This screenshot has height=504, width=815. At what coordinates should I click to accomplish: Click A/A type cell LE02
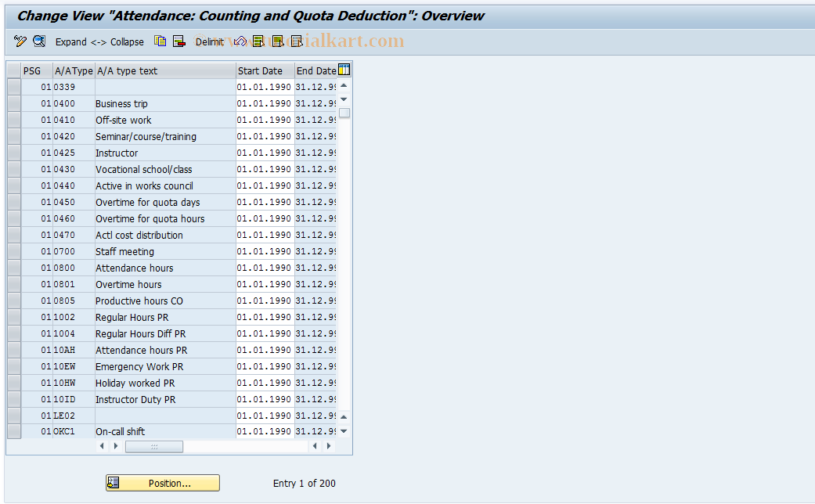(x=74, y=416)
